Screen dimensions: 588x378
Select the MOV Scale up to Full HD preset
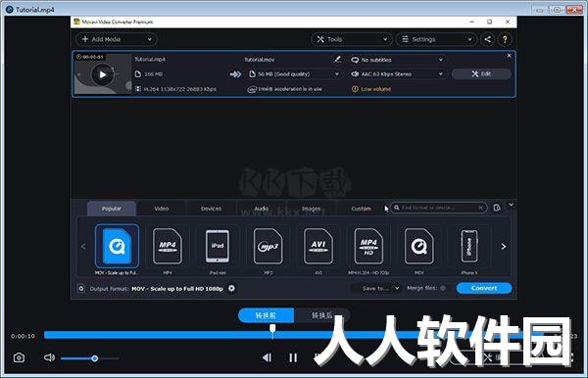117,250
